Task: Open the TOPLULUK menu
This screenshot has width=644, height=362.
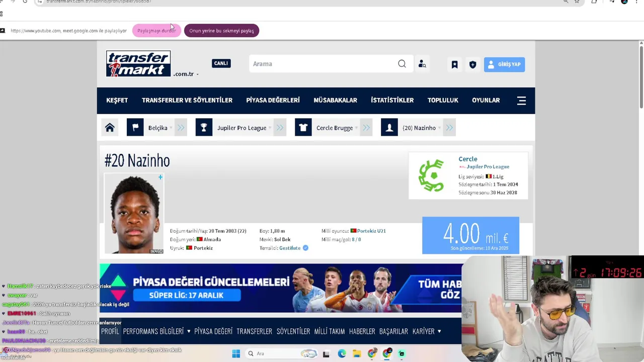Action: click(443, 100)
